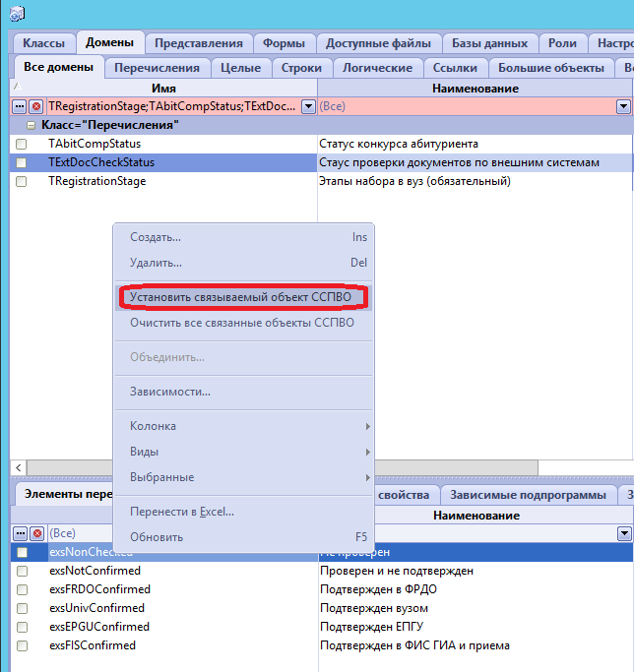Tick the checkbox for exsFISConfirmed
This screenshot has height=672, width=634.
(x=22, y=645)
